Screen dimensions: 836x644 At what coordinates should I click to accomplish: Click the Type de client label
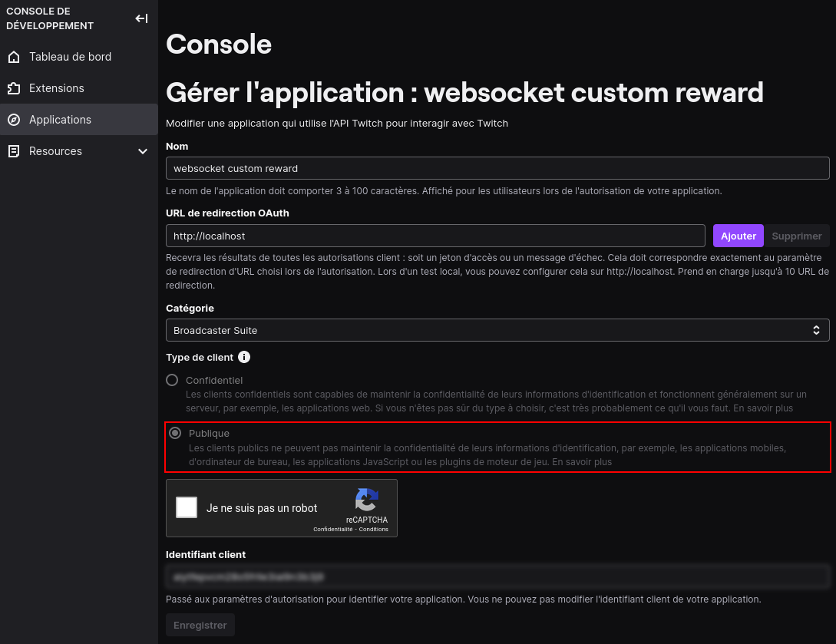click(200, 358)
